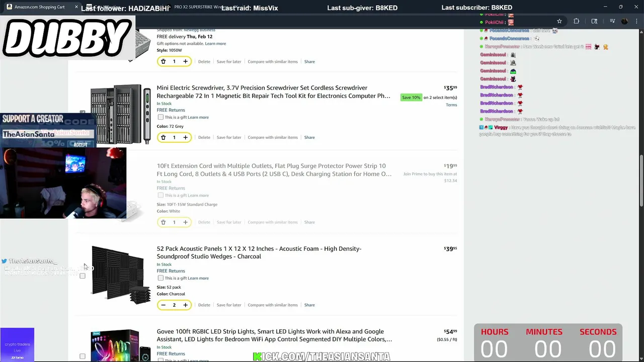644x362 pixels.
Task: Share the Mini Electric Screwdriver
Action: coord(309,137)
